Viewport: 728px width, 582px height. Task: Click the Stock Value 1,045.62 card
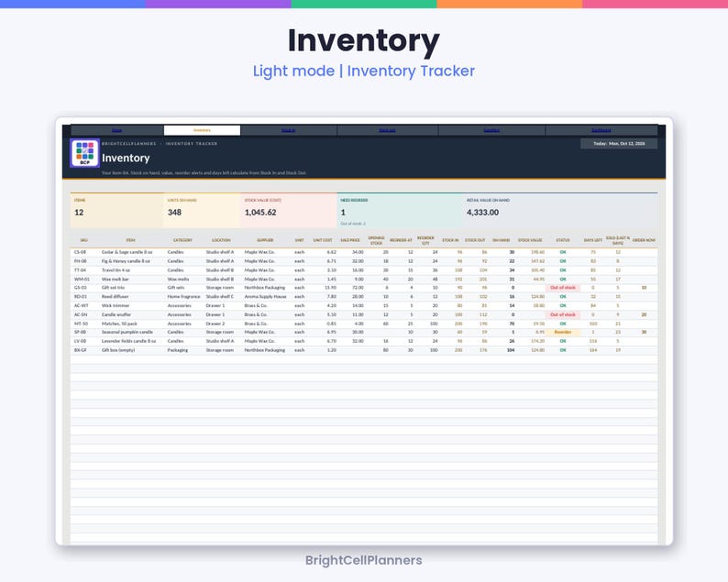288,210
